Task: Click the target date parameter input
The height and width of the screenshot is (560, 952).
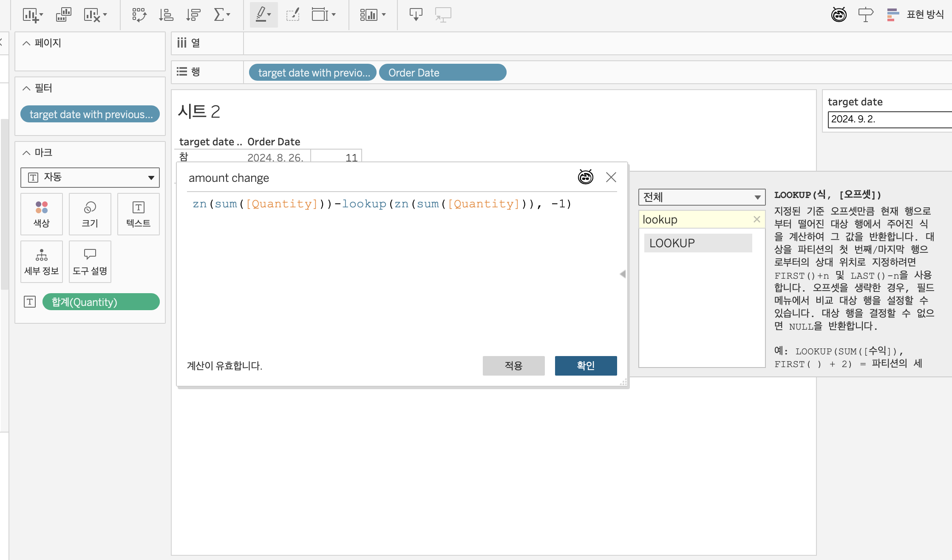Action: (888, 119)
